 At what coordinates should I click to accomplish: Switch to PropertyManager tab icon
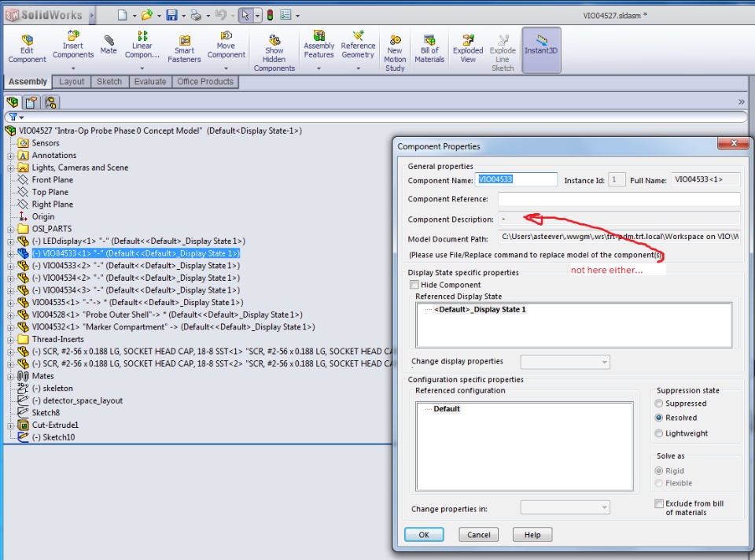point(31,102)
